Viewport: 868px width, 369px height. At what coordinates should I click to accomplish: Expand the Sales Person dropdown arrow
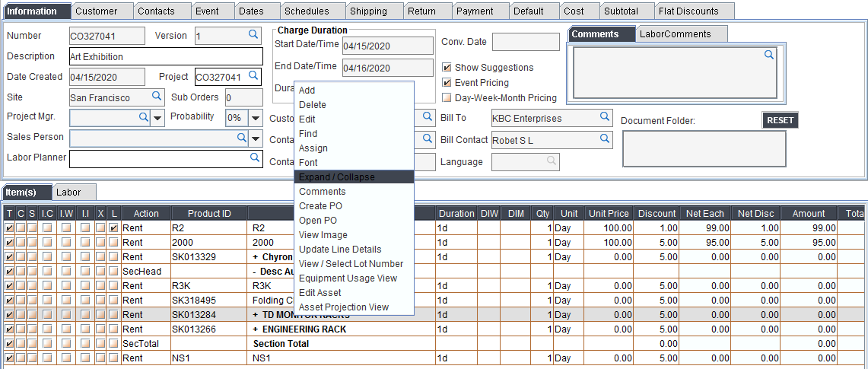pos(255,138)
